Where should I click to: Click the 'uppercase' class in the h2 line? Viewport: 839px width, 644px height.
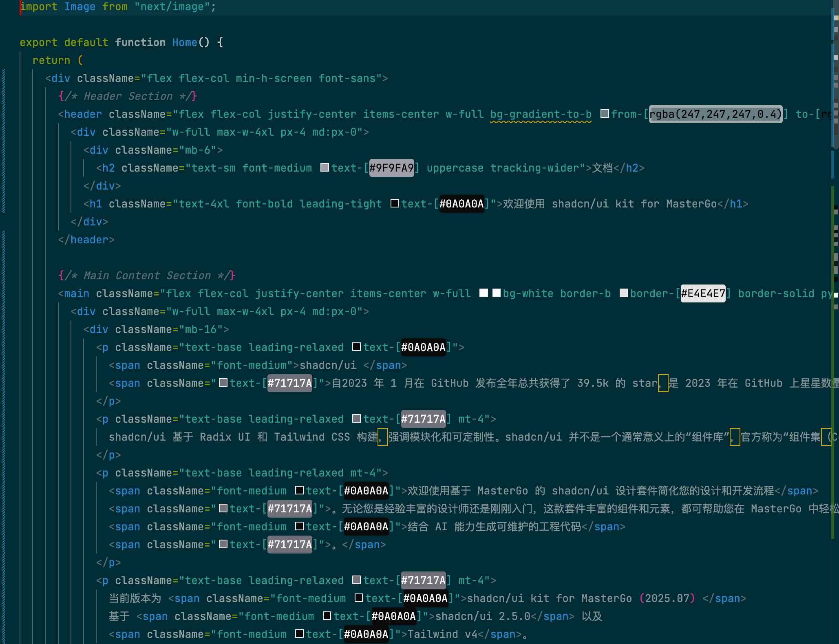[x=455, y=168]
